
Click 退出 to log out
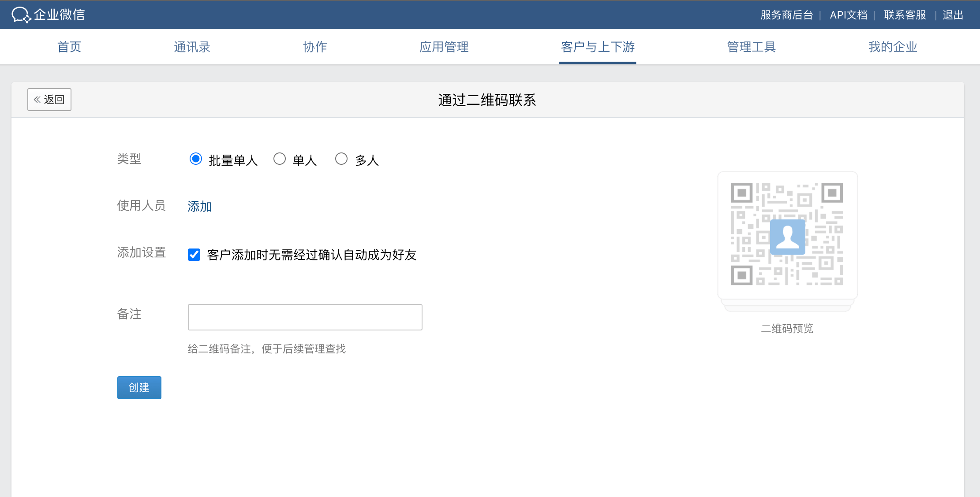pyautogui.click(x=953, y=15)
